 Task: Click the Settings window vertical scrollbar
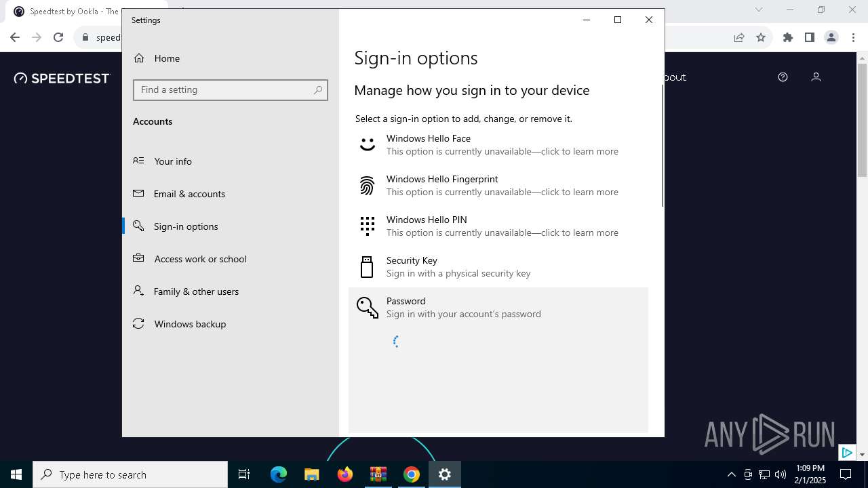click(x=662, y=146)
